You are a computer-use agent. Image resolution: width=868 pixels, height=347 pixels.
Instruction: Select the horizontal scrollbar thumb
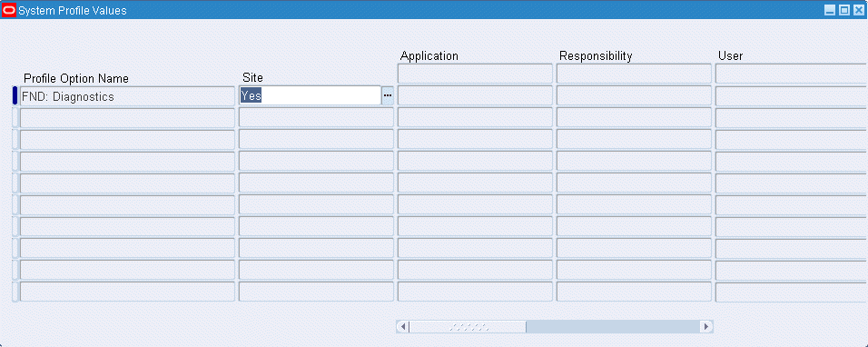click(x=468, y=326)
